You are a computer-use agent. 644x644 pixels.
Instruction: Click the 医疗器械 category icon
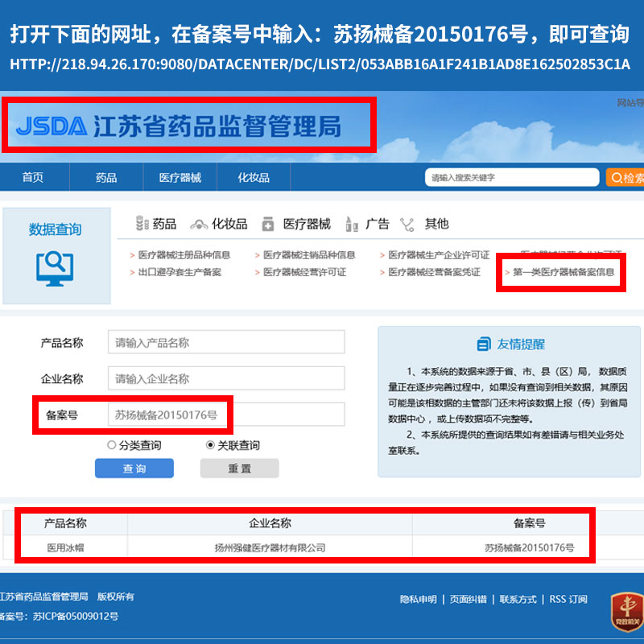click(x=268, y=224)
